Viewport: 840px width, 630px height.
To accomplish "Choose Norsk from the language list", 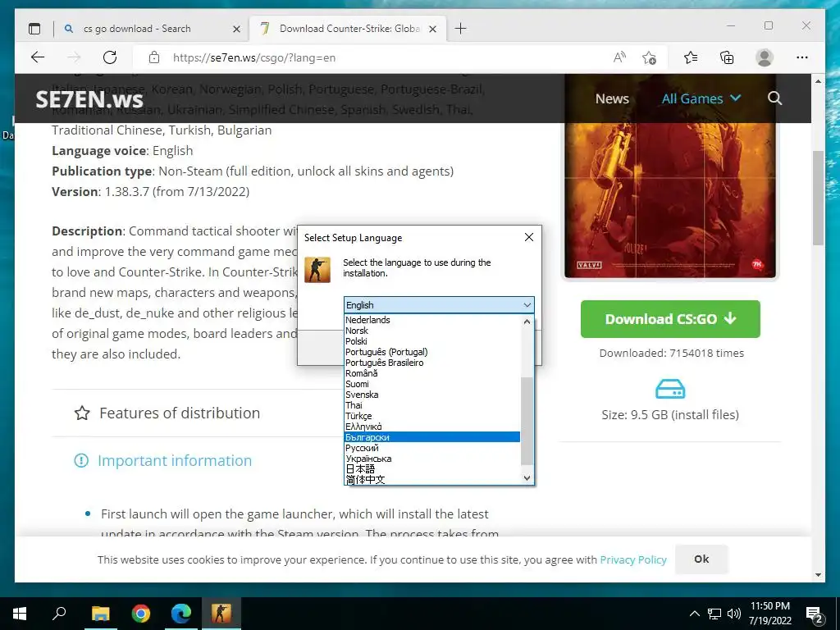I will (431, 331).
